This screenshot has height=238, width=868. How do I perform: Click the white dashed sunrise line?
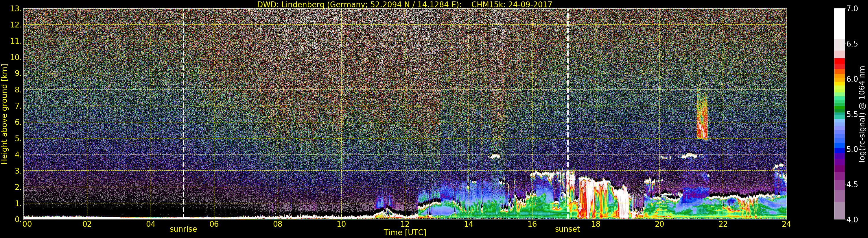(x=183, y=114)
